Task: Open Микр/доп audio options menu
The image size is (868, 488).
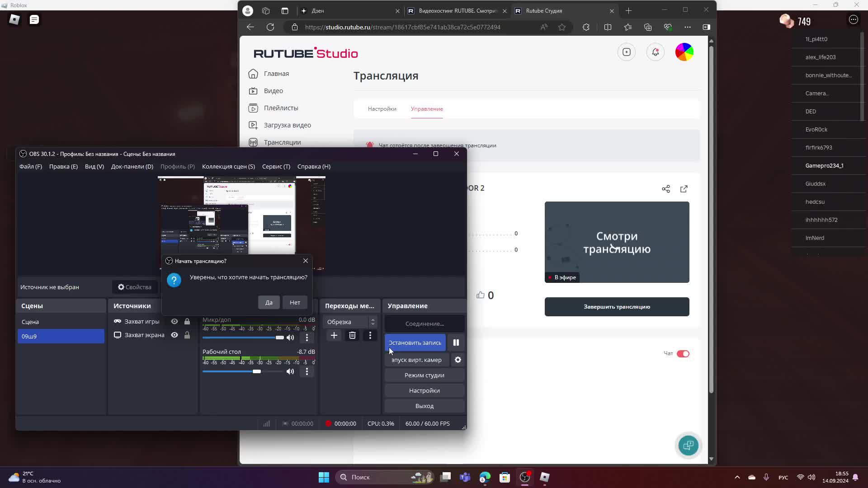Action: [307, 338]
